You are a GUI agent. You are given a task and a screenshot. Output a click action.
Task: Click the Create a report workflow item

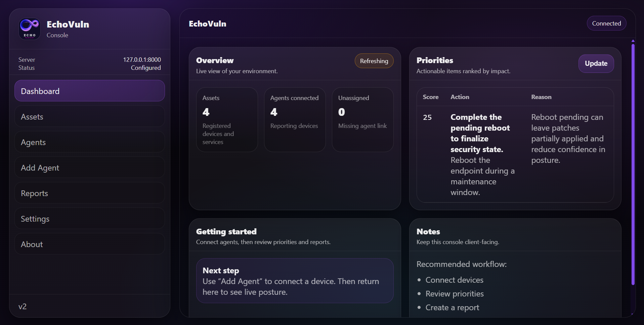[452, 307]
